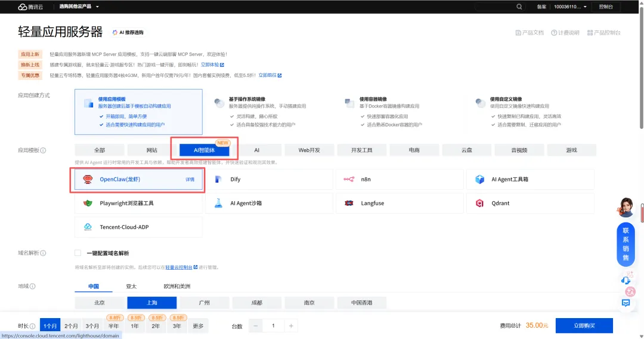Select 1个月 duration
This screenshot has width=644, height=339.
point(50,326)
